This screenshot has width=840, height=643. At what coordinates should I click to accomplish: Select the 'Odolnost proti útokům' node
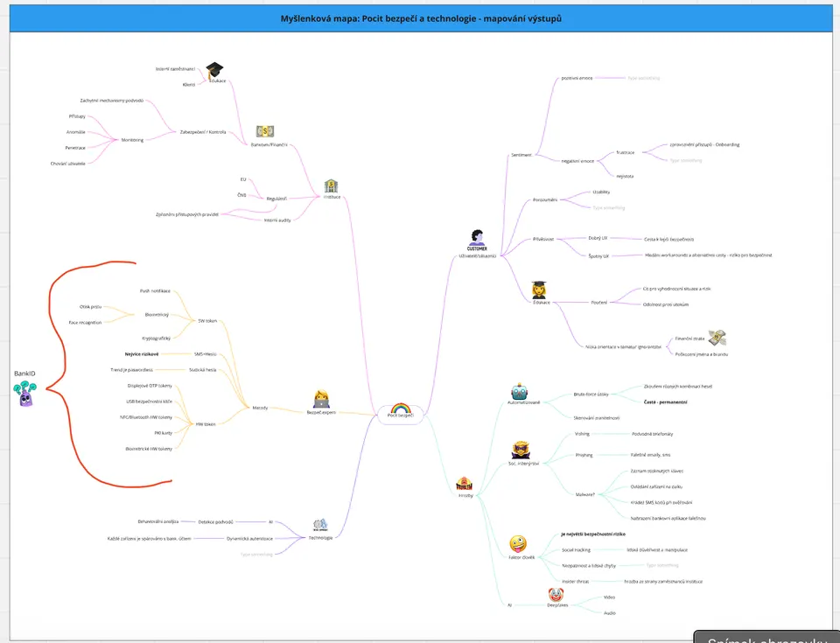666,304
